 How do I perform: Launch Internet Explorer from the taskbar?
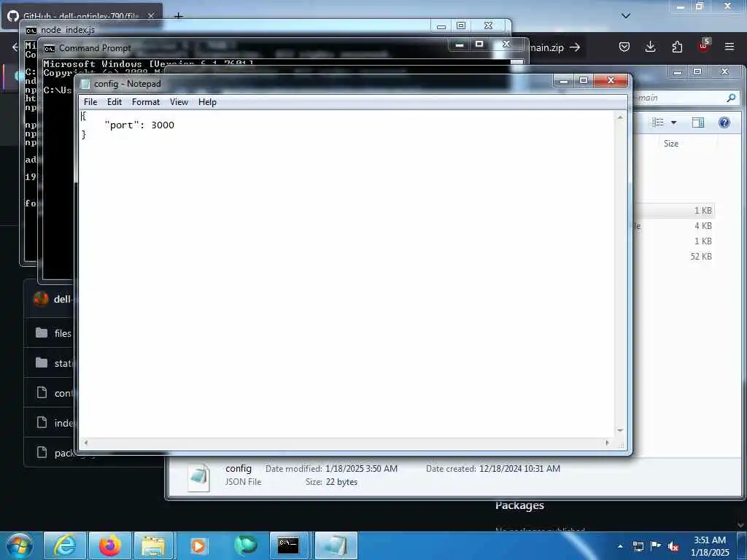coord(65,545)
